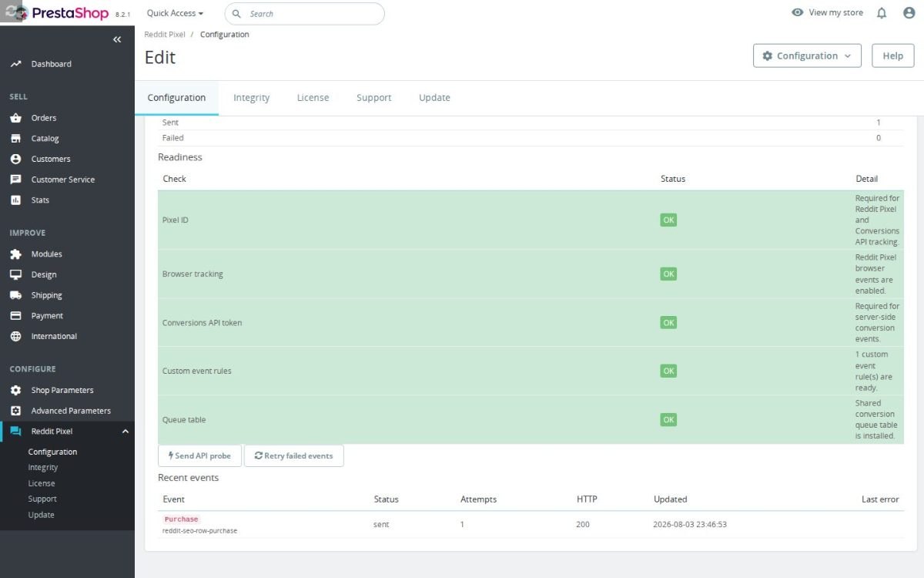Click the Help button
This screenshot has width=924, height=578.
click(x=893, y=55)
